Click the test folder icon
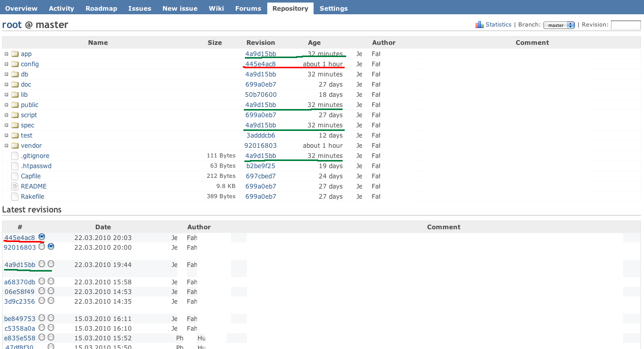Viewport: 644px width, 349px height. [15, 136]
